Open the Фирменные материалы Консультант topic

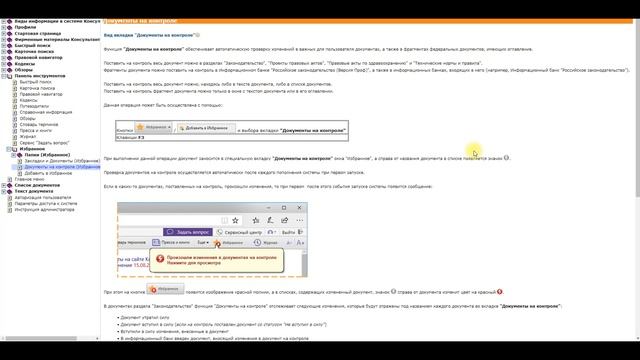[57, 40]
